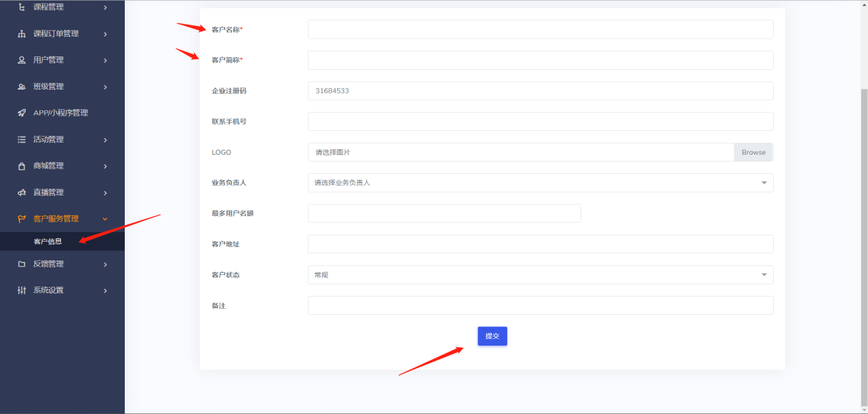Expand the 课程订单管理 submenu arrow
This screenshot has height=414, width=868.
tap(105, 34)
